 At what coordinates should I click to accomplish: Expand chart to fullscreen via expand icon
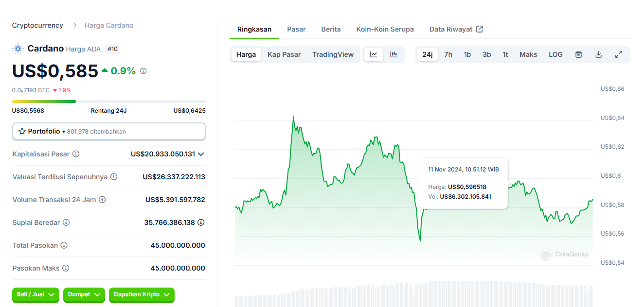coord(619,54)
